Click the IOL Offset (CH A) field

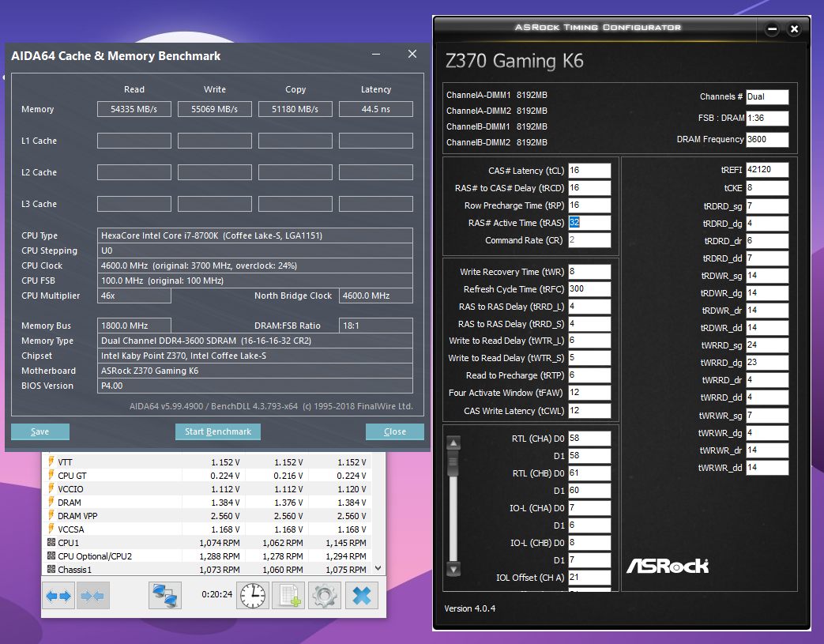pos(589,578)
